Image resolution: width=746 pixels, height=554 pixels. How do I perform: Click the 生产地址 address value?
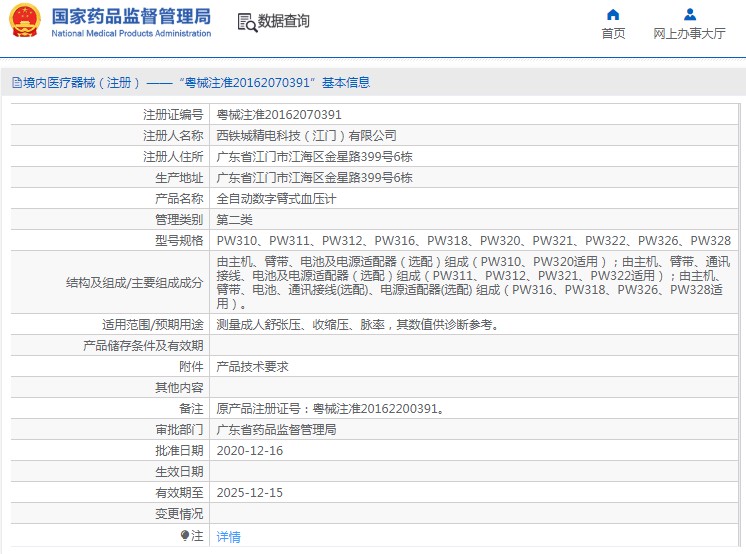[x=314, y=178]
